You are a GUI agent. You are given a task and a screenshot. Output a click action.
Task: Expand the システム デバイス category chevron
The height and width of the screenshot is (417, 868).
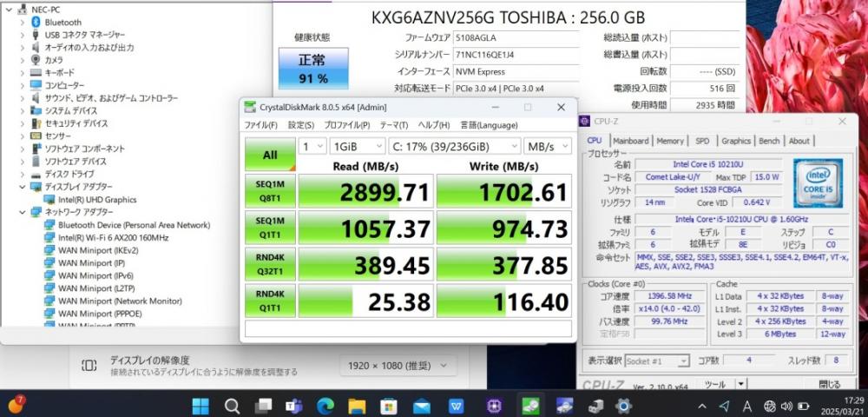23,110
